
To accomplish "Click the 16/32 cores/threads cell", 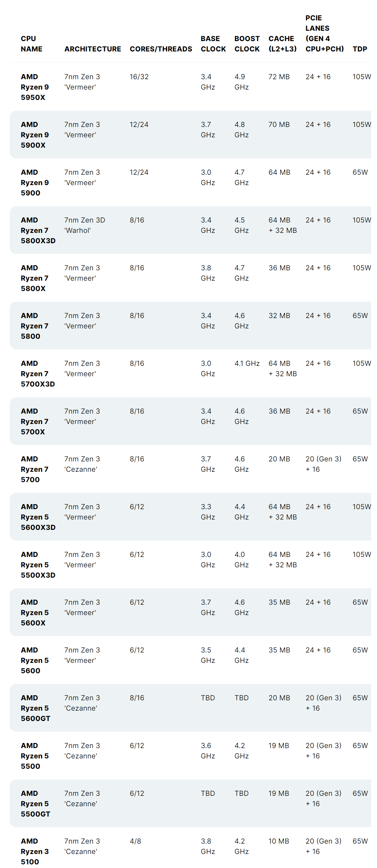I will (139, 77).
